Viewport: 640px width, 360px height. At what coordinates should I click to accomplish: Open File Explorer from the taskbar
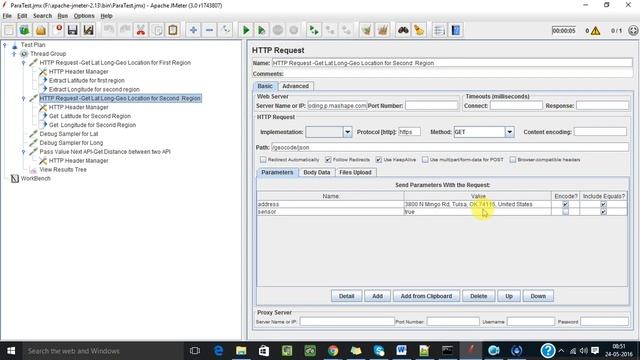241,351
